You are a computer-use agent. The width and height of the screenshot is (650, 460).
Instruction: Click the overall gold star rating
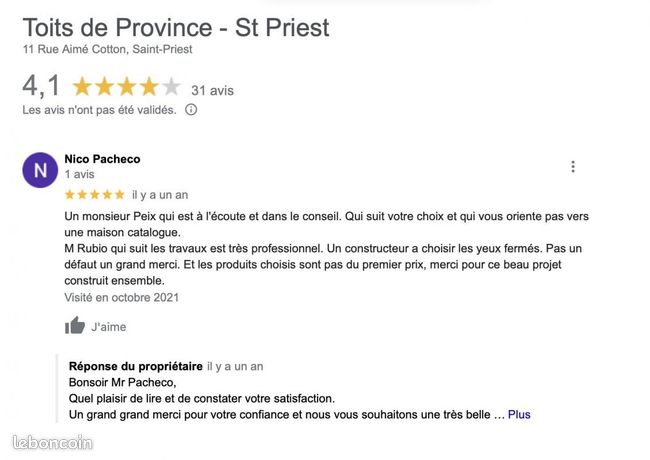tap(126, 87)
